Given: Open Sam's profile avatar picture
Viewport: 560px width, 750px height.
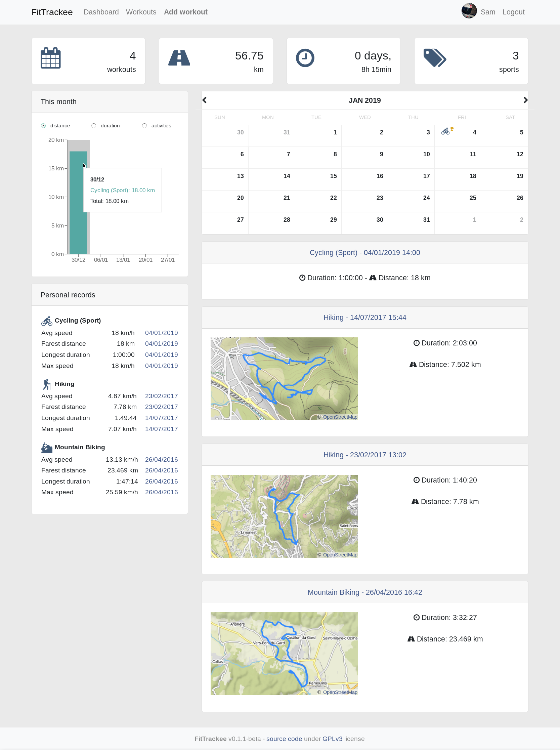Looking at the screenshot, I should 469,11.
